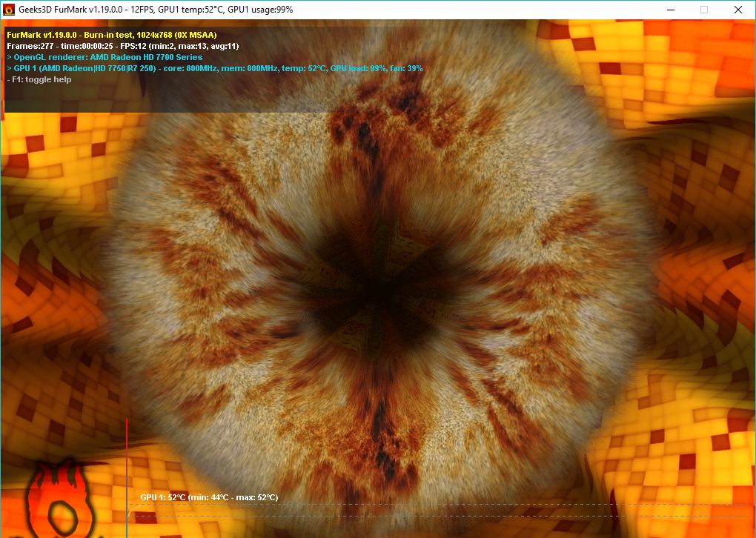Maximize the FurMark window
The height and width of the screenshot is (538, 756).
coord(704,10)
